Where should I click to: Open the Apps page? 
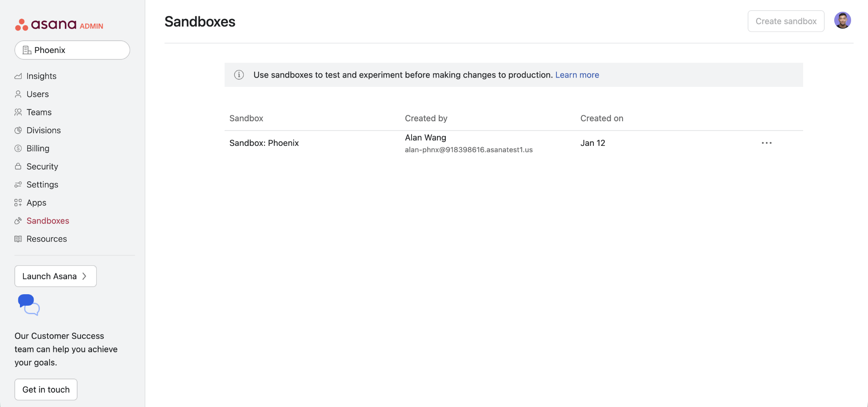(36, 203)
